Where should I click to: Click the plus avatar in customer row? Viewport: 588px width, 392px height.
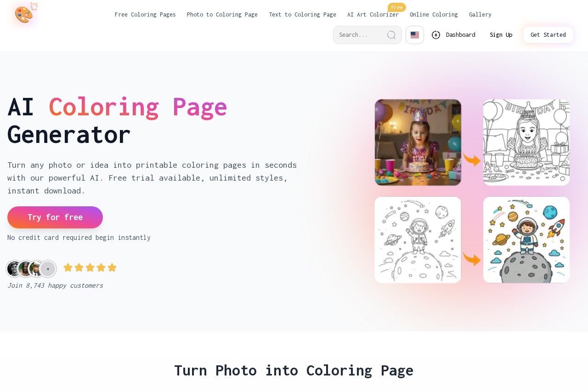pyautogui.click(x=48, y=269)
